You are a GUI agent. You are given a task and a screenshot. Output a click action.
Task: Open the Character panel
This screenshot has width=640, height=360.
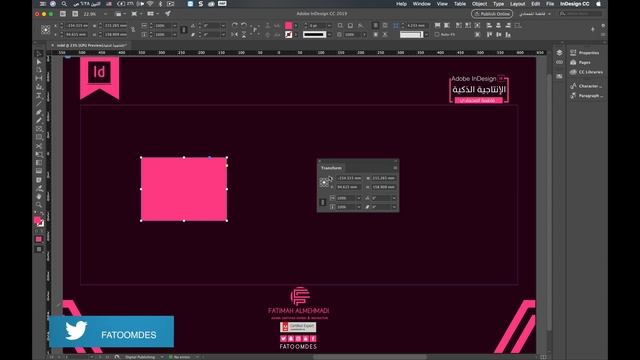click(585, 86)
